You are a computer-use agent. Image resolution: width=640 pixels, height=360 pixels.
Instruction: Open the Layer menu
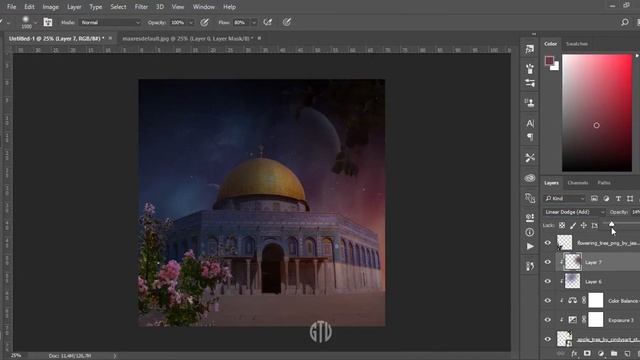pos(74,7)
